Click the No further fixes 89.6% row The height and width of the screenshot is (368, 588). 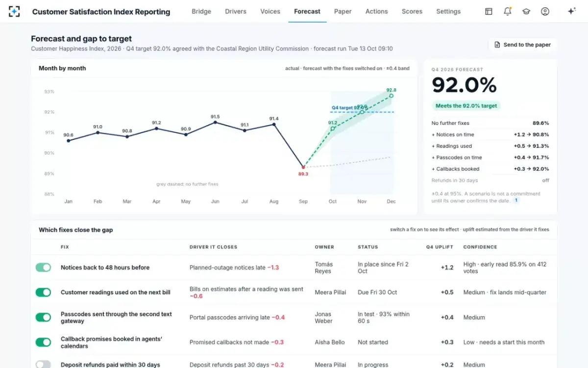click(x=490, y=123)
